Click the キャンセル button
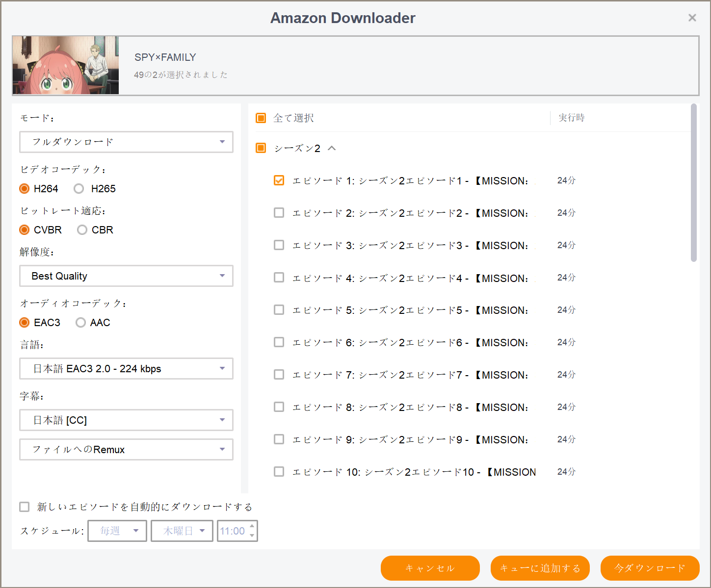This screenshot has height=588, width=711. tap(430, 568)
